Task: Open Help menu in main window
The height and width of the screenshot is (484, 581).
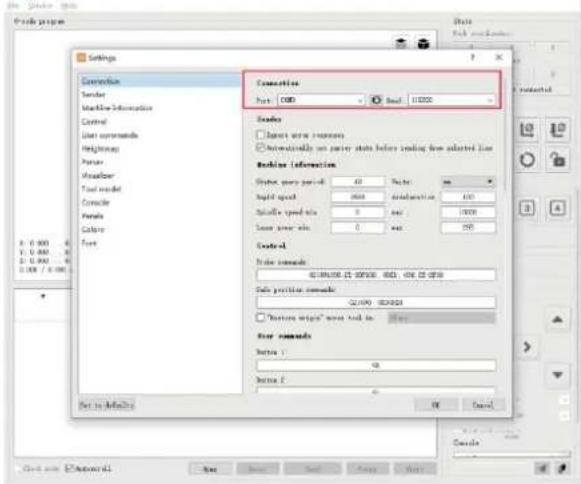Action: pos(69,5)
